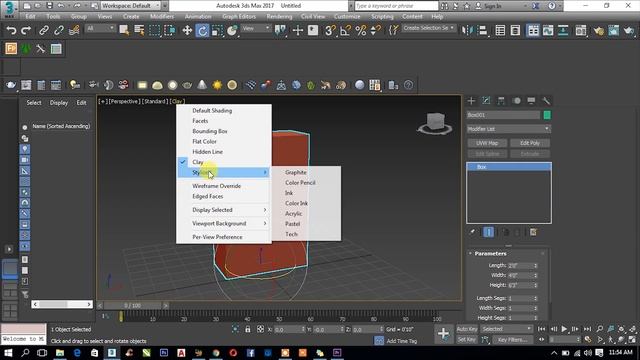Open the Hierarchy command panel tab
This screenshot has width=640, height=360.
click(501, 101)
